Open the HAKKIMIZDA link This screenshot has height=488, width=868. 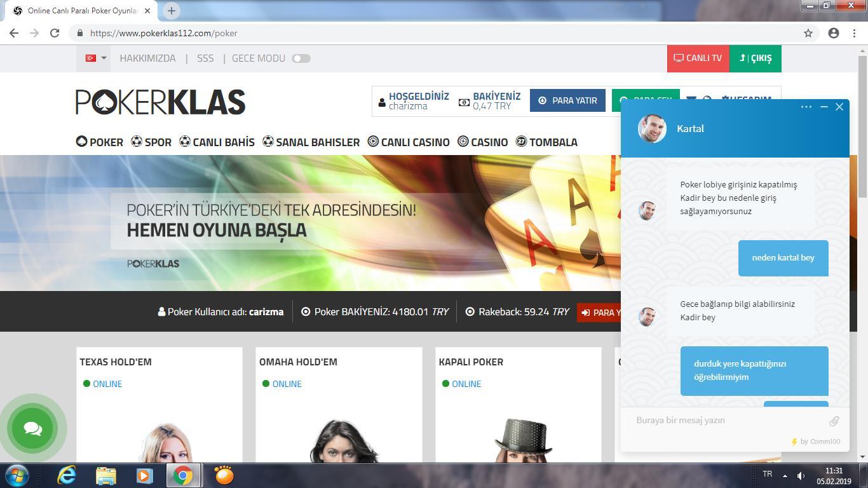(147, 58)
